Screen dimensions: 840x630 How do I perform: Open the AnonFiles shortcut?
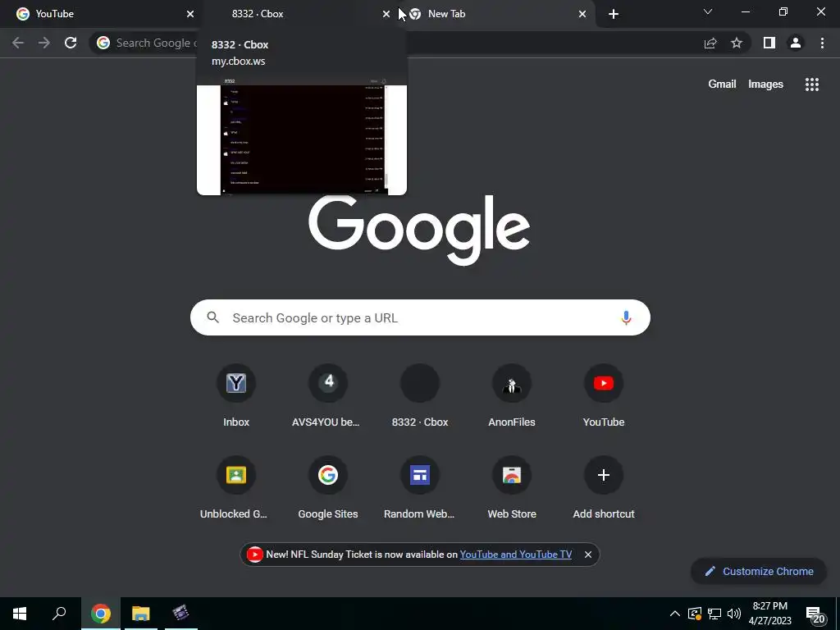point(512,395)
